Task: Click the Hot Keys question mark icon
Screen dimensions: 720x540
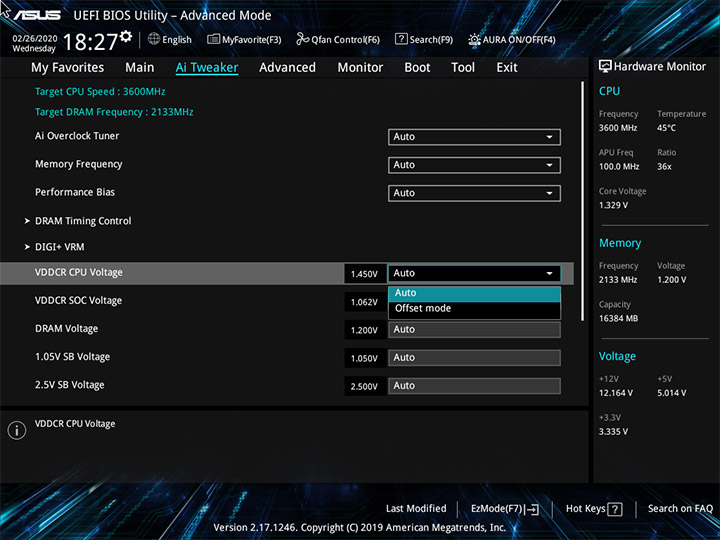Action: [615, 509]
